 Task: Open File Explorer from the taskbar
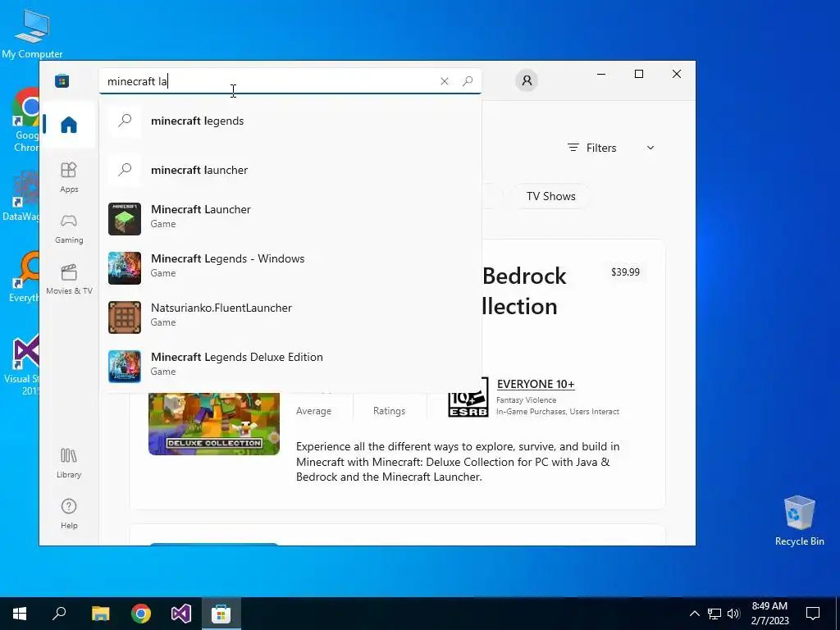click(x=100, y=614)
